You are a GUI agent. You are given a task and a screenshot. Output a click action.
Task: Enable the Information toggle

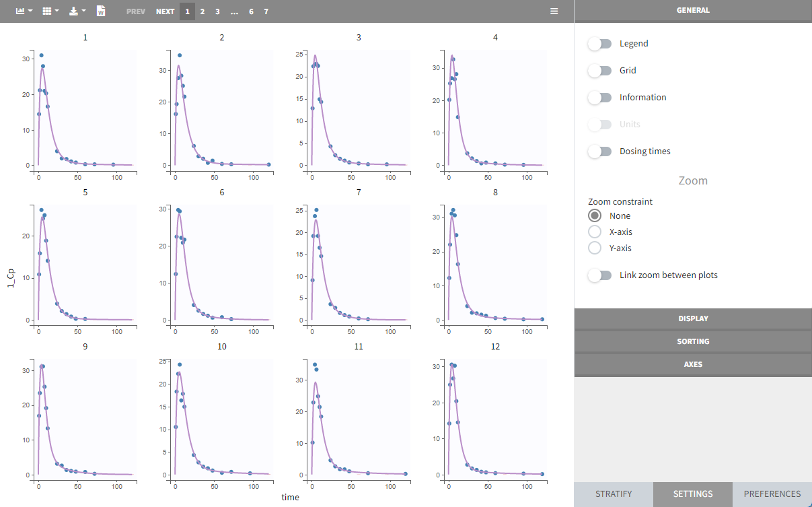coord(599,98)
